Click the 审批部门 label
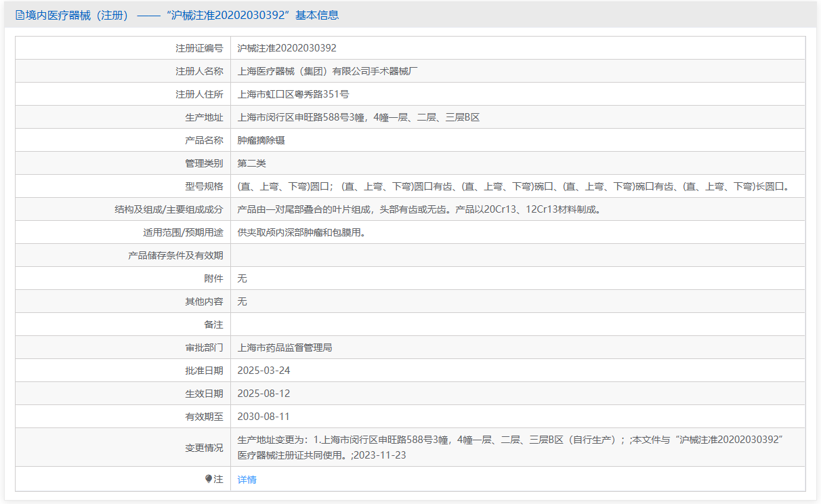Screen dimensions: 821x504 click(x=204, y=348)
